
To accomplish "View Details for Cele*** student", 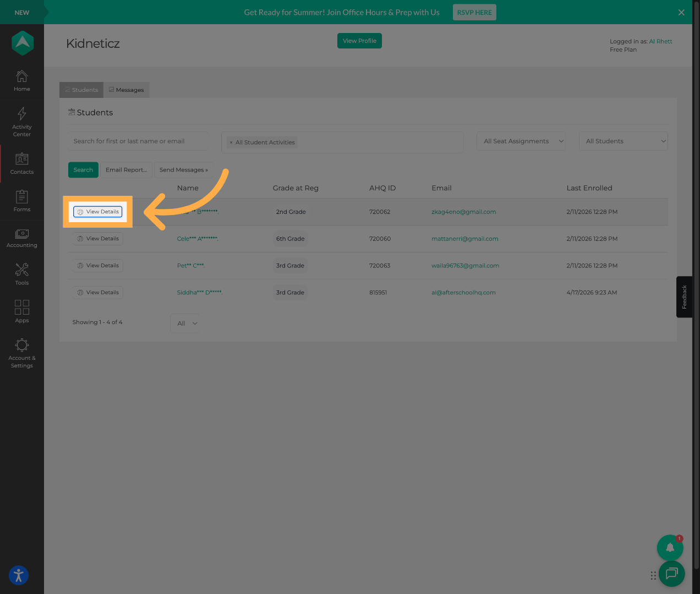I will click(x=98, y=239).
